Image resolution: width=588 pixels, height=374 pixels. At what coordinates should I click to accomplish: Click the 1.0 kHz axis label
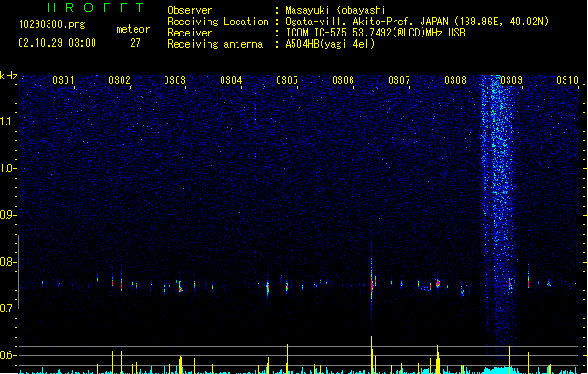click(x=7, y=168)
